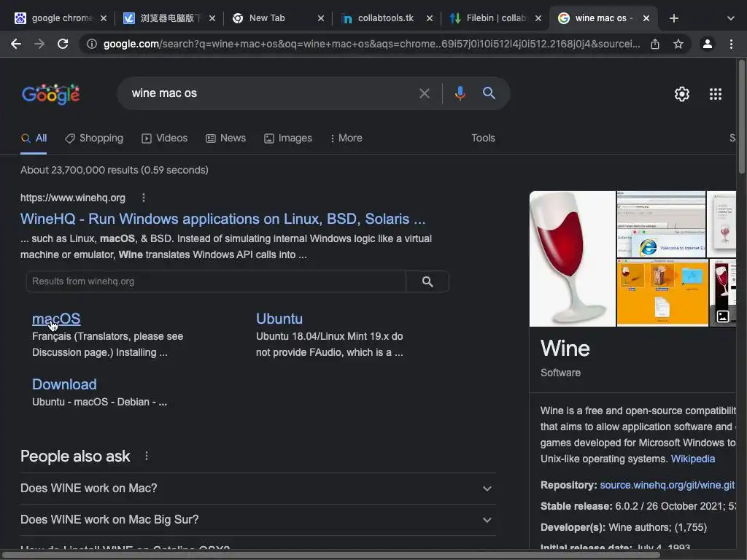Click the horizontal page scrollbar
747x560 pixels.
(330, 555)
